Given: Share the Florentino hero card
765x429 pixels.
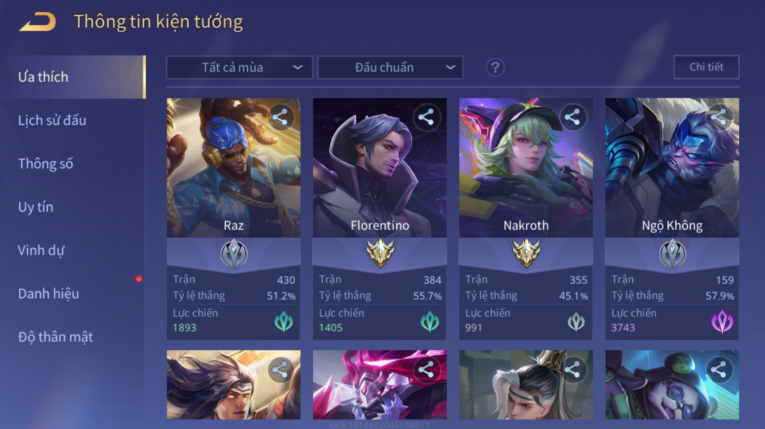Looking at the screenshot, I should point(426,117).
